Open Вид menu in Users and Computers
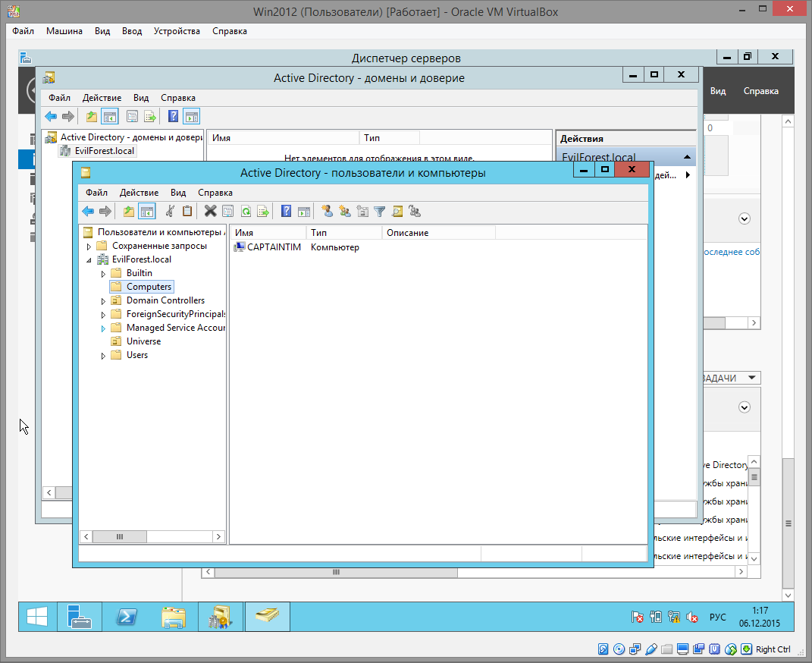The height and width of the screenshot is (663, 812). click(x=178, y=193)
